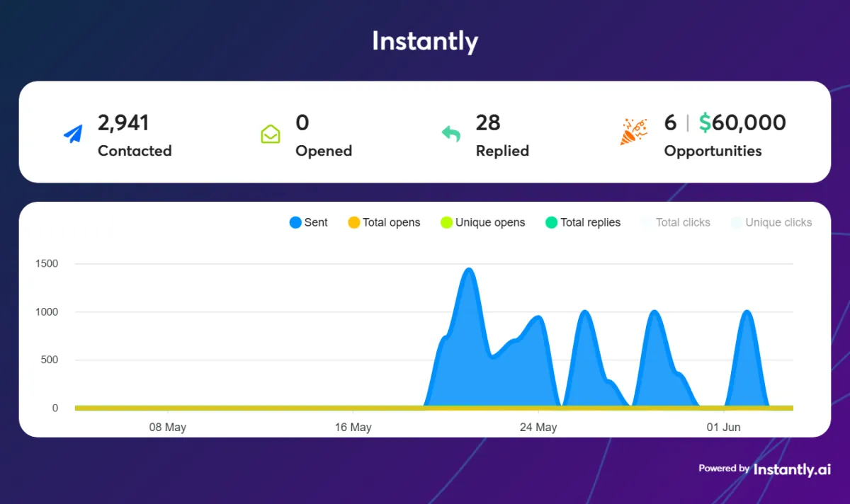Enable the Unique clicks legend series
The height and width of the screenshot is (504, 850).
click(771, 222)
